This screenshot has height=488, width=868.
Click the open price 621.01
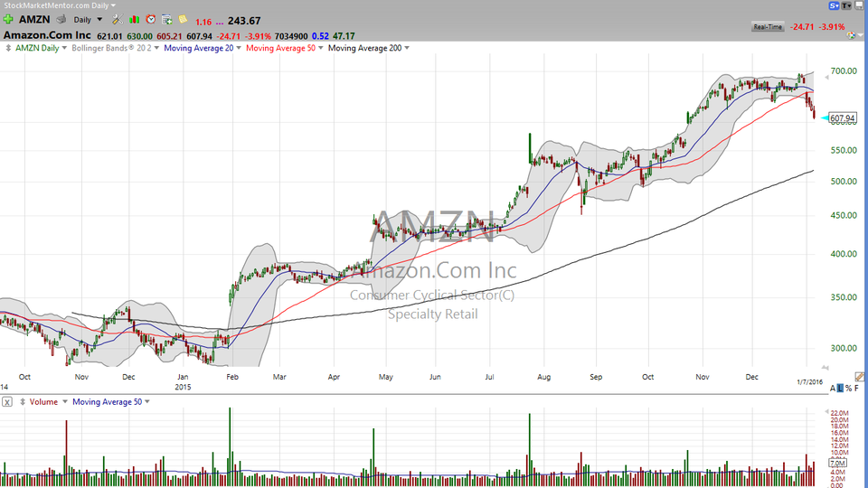[x=109, y=36]
